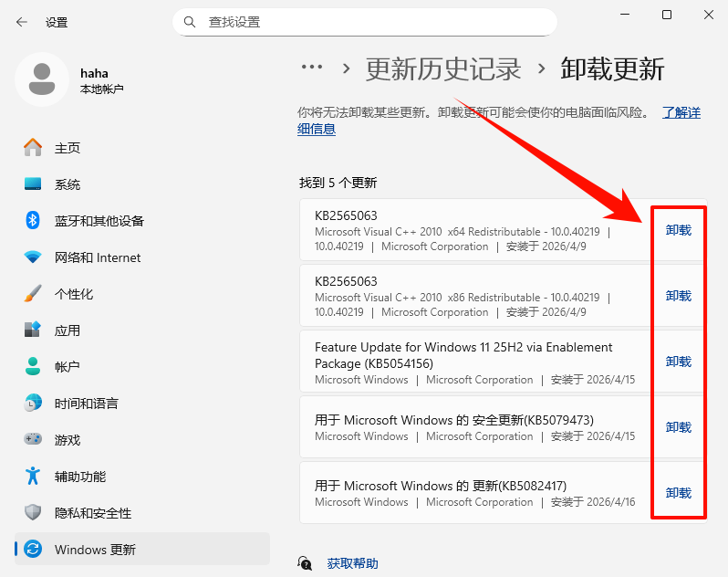Click the globe clock icon for 时间和语言

click(x=33, y=403)
